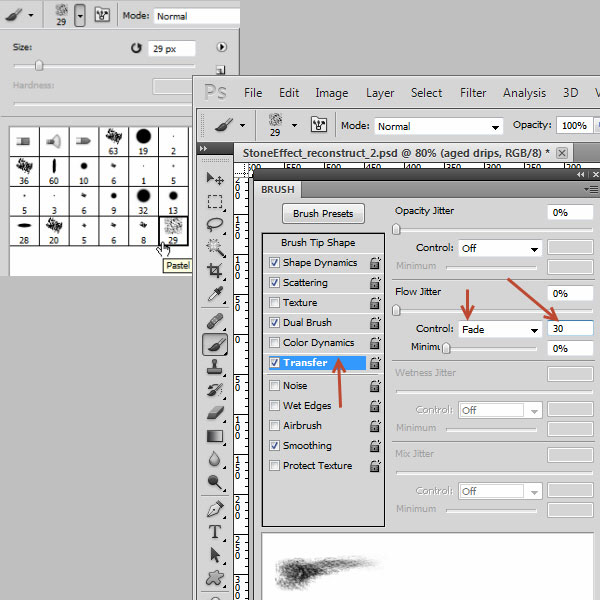Select the Brush tool in the toolbox

[x=215, y=345]
